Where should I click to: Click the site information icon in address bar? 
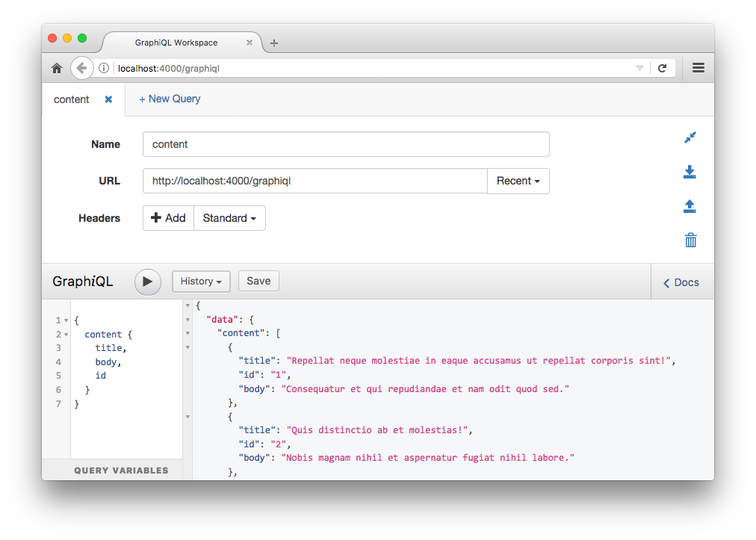click(x=102, y=67)
